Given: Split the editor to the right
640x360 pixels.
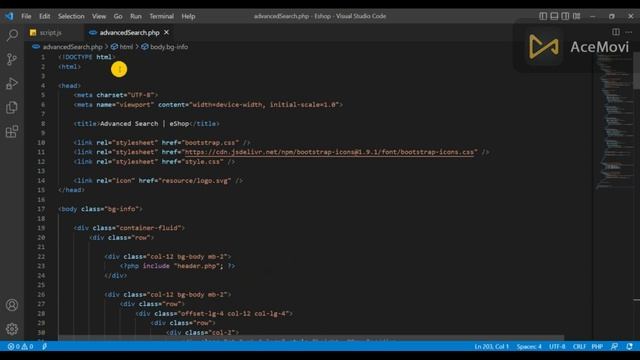Looking at the screenshot, I should pos(616,32).
